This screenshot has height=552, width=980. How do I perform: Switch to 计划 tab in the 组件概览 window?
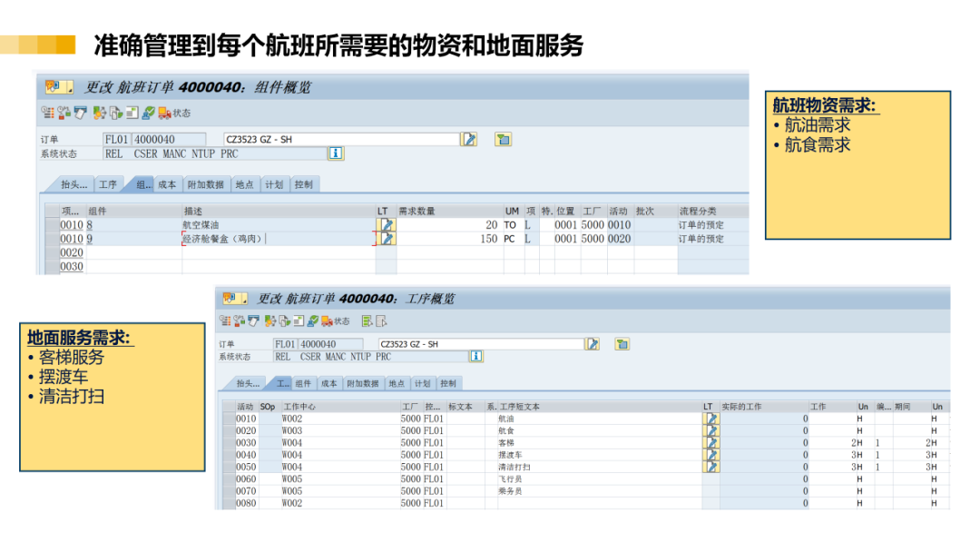pyautogui.click(x=274, y=184)
